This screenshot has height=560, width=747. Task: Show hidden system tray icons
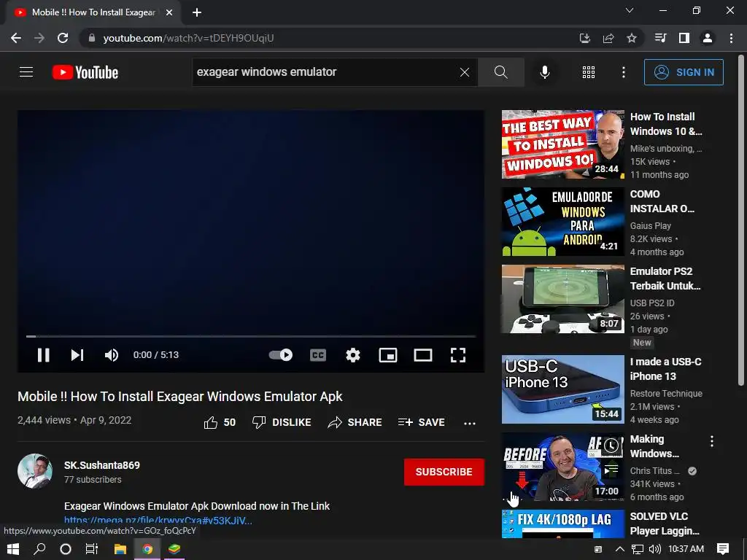point(620,549)
